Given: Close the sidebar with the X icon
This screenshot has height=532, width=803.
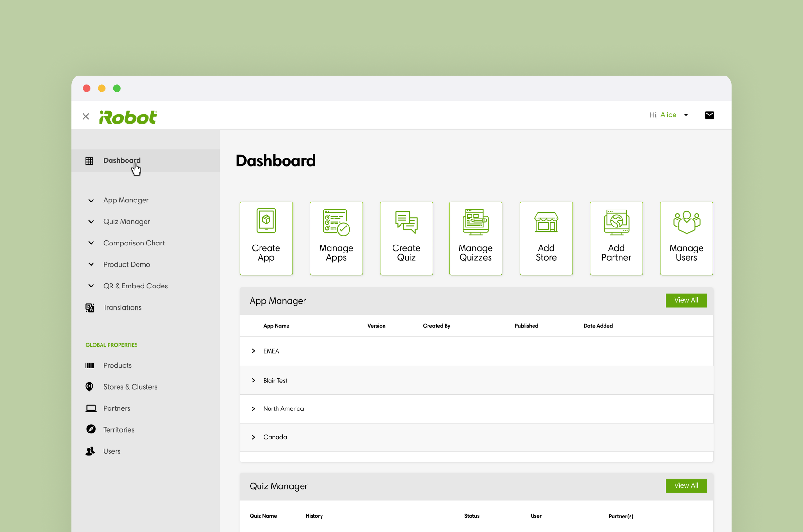Looking at the screenshot, I should pyautogui.click(x=86, y=116).
